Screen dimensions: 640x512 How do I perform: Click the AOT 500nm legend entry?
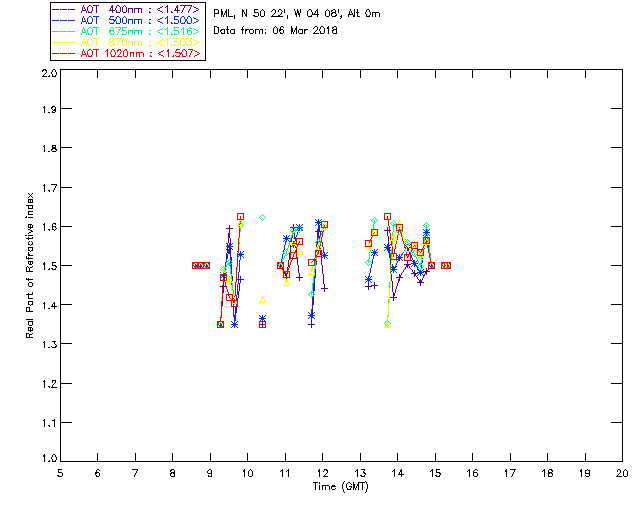(x=127, y=20)
